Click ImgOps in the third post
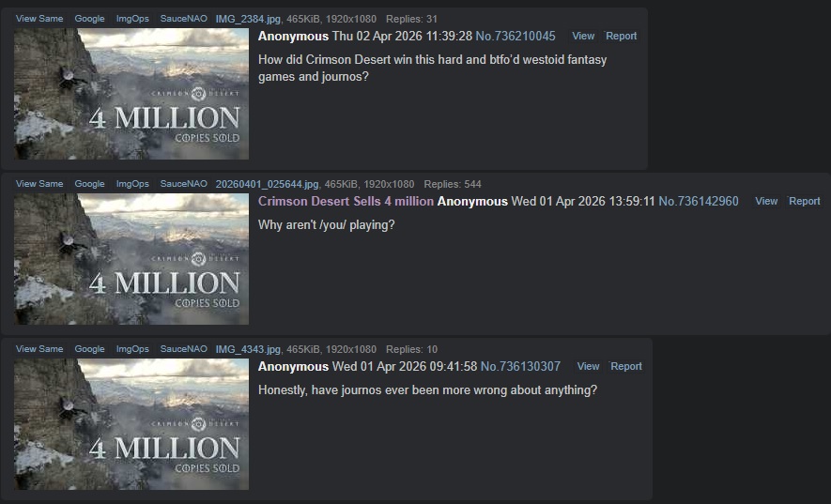The image size is (831, 504). (132, 349)
